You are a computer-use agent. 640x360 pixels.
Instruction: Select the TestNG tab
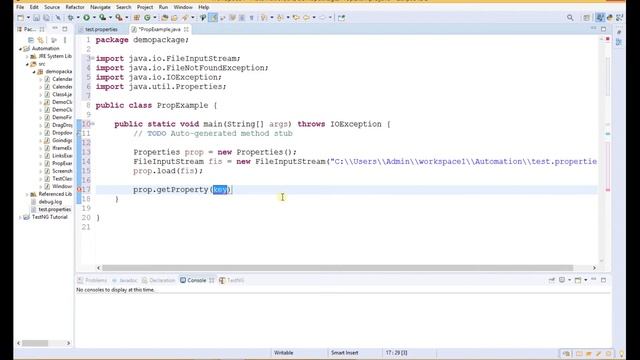point(231,280)
